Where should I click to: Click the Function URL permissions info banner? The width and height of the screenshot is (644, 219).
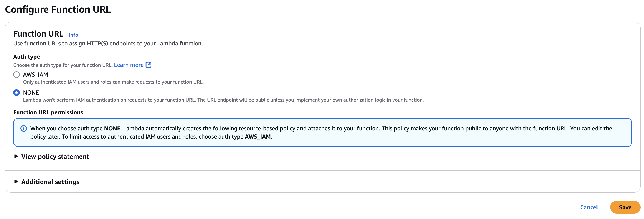click(320, 132)
